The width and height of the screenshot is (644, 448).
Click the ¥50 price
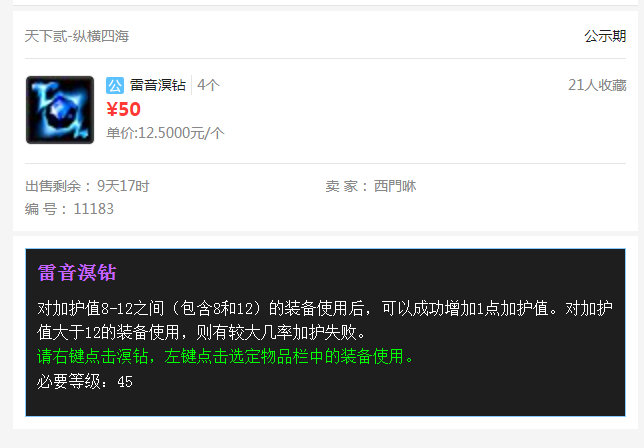[124, 109]
